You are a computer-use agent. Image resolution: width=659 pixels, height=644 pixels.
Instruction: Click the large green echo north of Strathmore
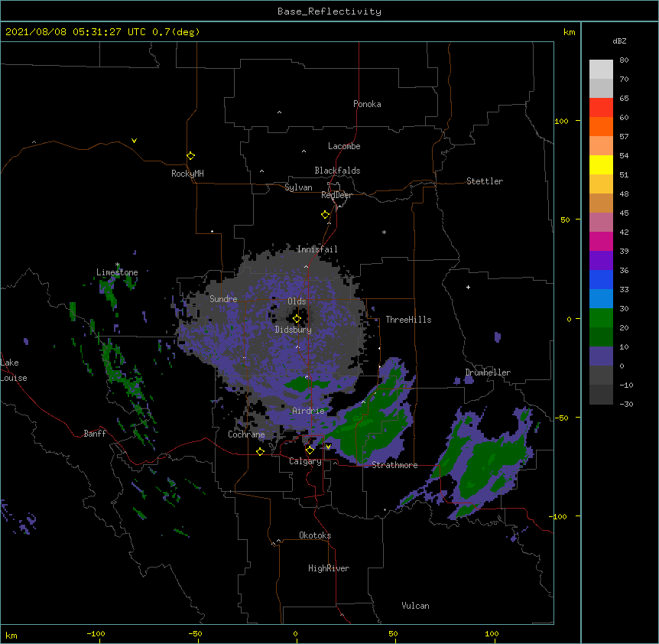point(370,424)
